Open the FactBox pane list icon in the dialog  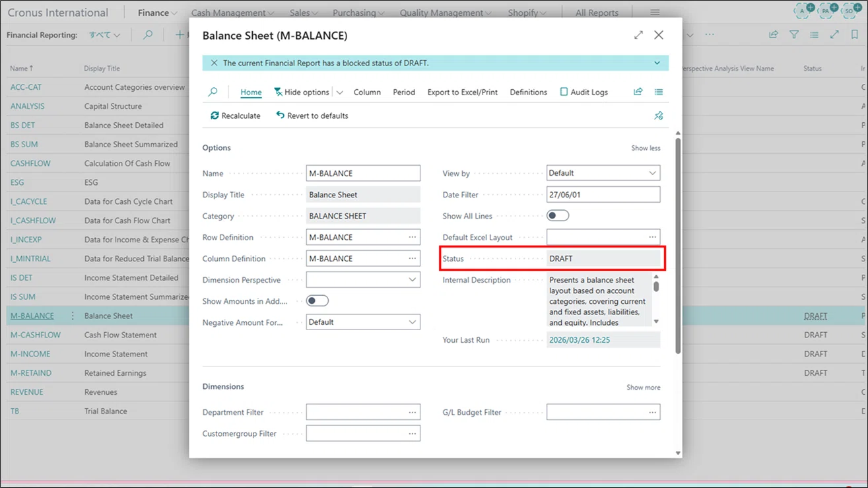click(x=659, y=92)
